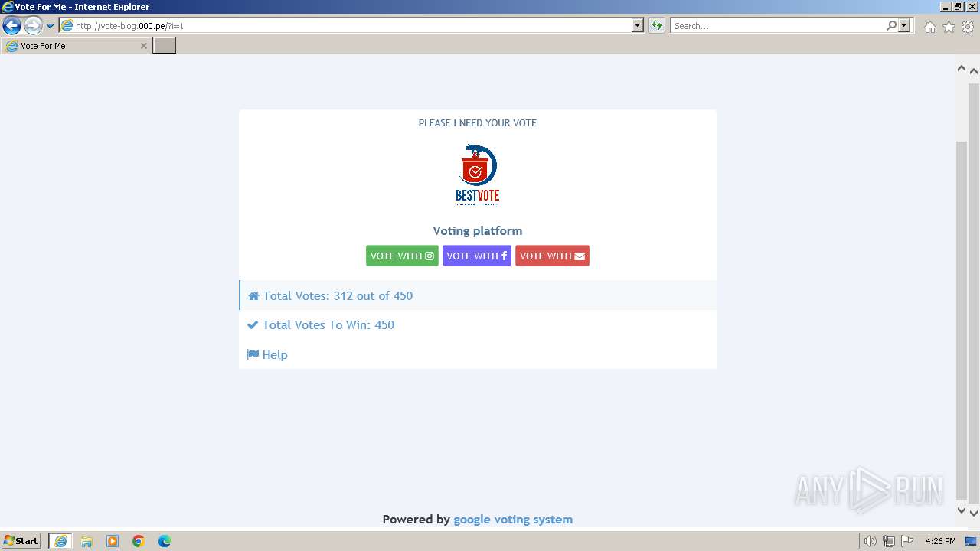Expand the address bar autocomplete dropdown
The width and height of the screenshot is (980, 551).
pos(638,25)
